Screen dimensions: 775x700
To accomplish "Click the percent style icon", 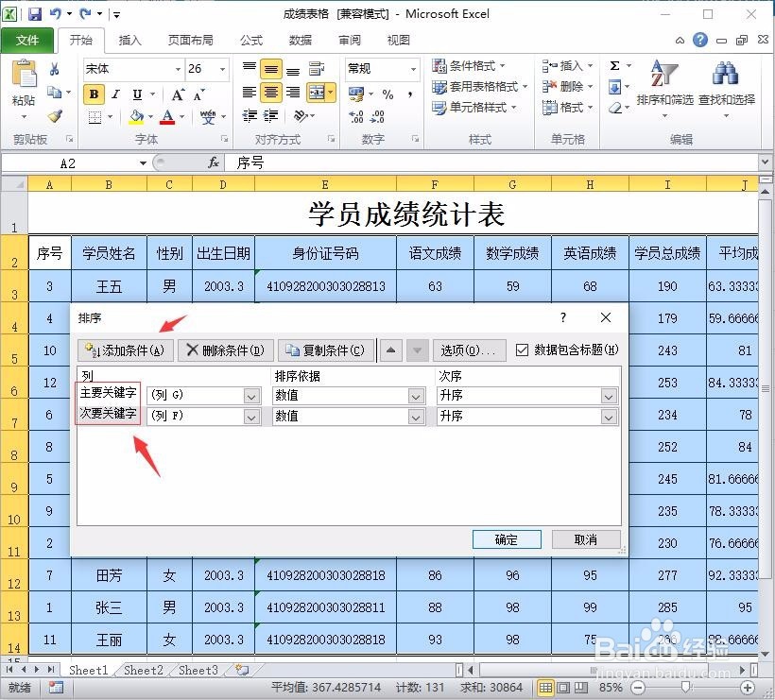I will (388, 94).
